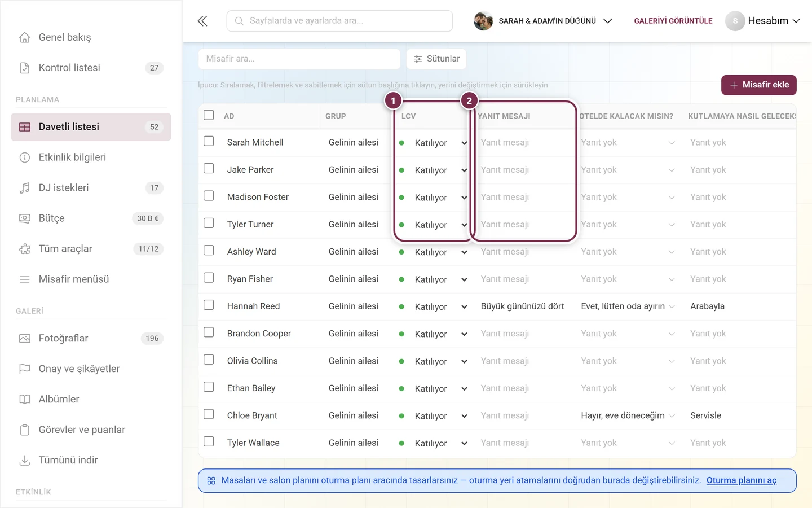The image size is (812, 508).
Task: Click the wedding couple avatar photo
Action: (483, 21)
